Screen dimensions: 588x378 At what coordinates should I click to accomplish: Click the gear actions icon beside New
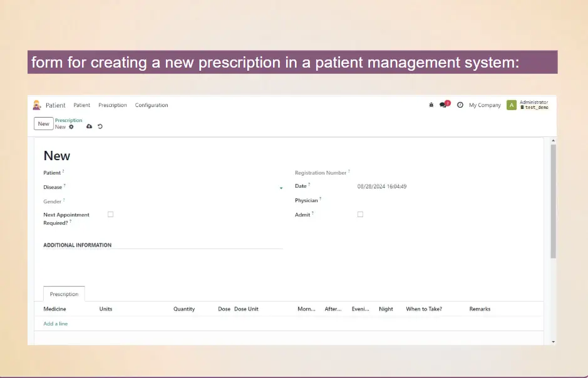tap(71, 127)
